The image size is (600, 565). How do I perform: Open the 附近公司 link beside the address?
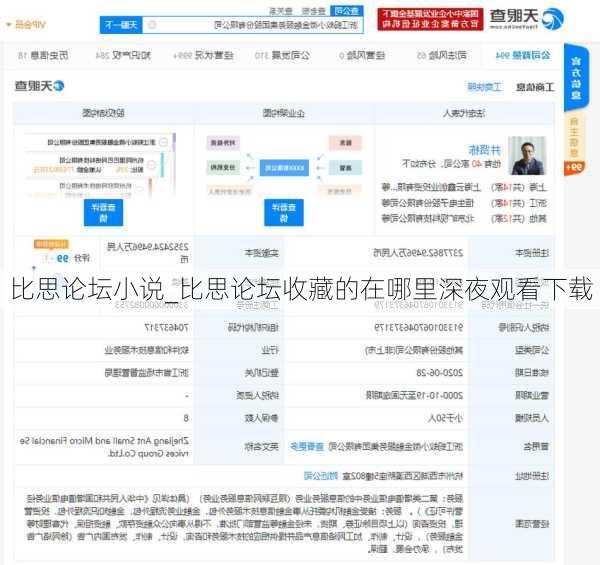tap(321, 476)
